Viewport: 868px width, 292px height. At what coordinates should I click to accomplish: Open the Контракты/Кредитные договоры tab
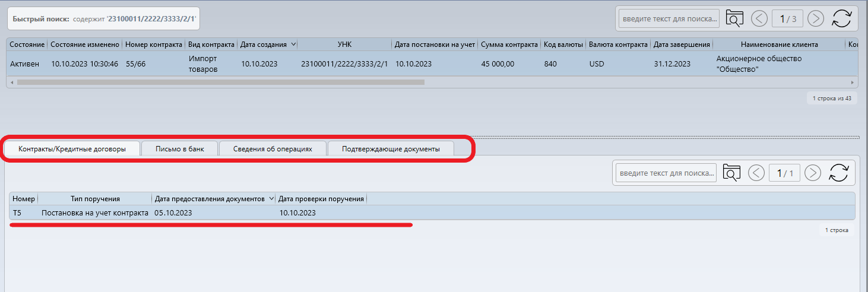tap(72, 149)
